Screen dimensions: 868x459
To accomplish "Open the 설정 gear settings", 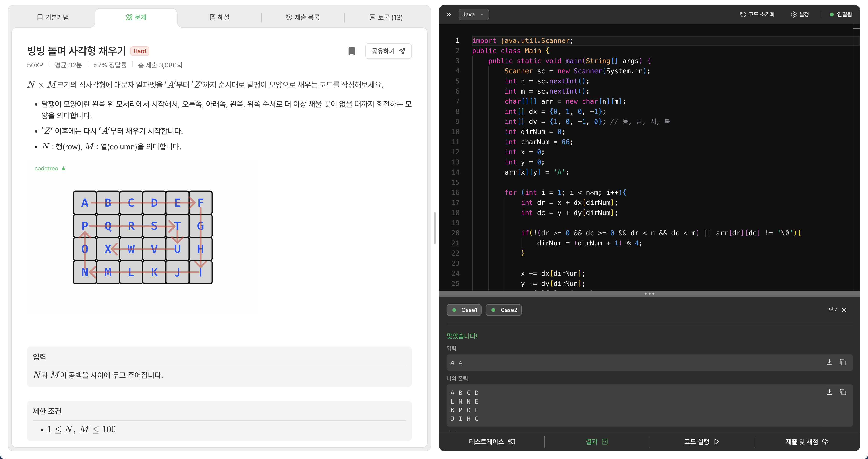I will [800, 14].
